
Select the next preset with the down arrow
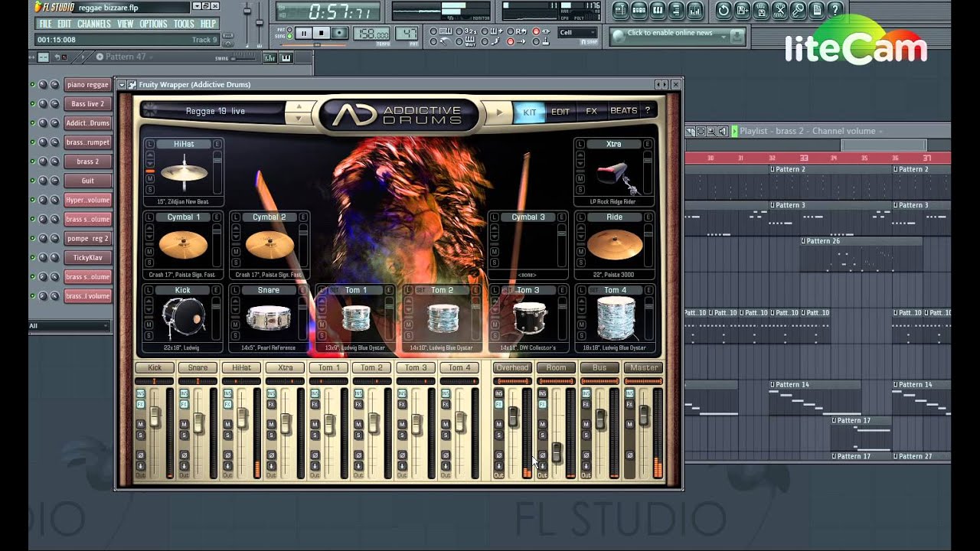[297, 117]
